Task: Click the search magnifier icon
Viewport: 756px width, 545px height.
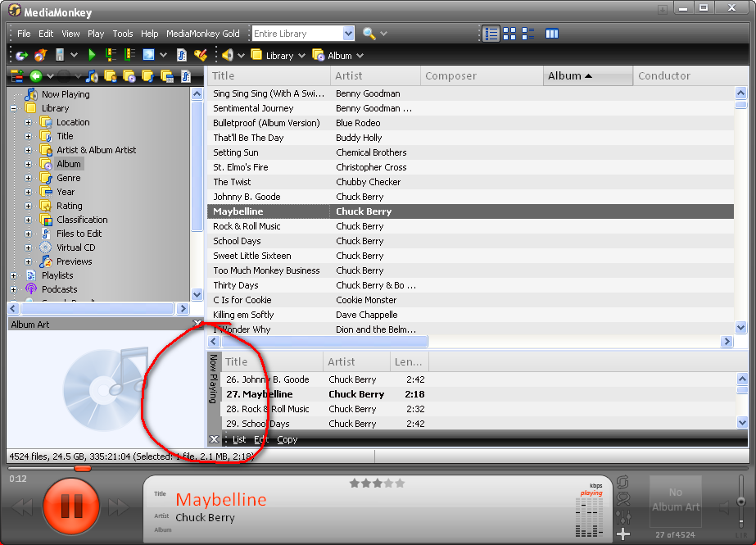Action: [x=369, y=34]
